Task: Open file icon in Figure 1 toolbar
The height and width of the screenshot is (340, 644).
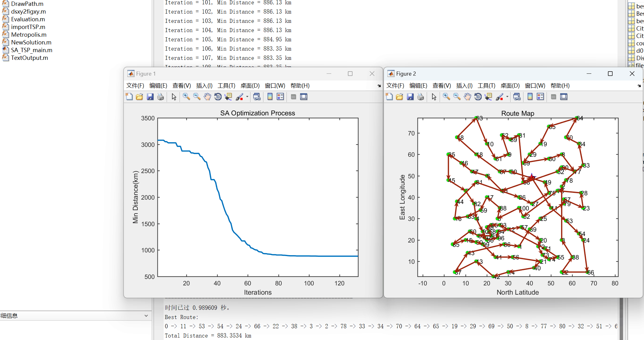Action: click(x=140, y=97)
